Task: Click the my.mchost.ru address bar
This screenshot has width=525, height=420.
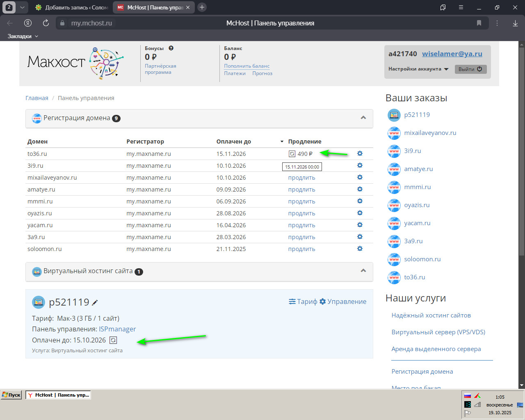Action: click(91, 23)
